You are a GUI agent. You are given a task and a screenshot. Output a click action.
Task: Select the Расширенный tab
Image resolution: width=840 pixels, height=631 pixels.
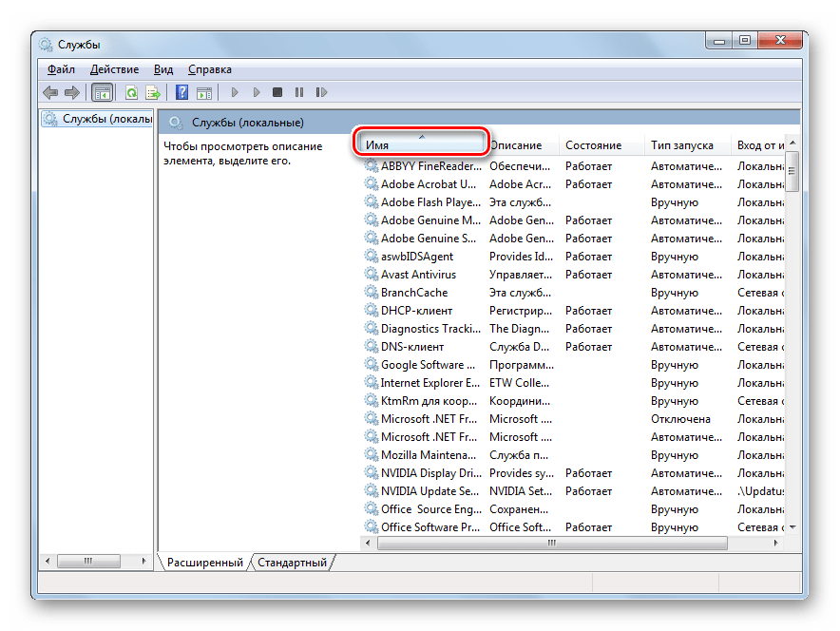pyautogui.click(x=204, y=563)
